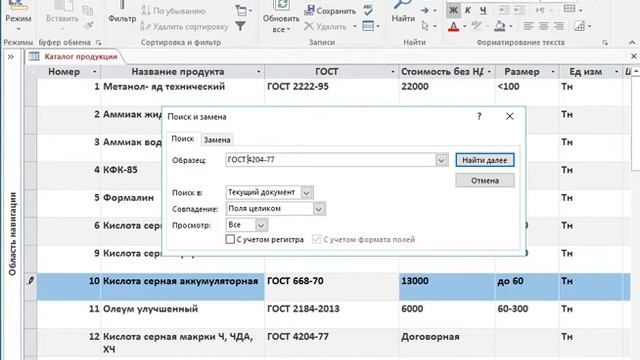
Task: Click the Отмена button
Action: (x=484, y=180)
